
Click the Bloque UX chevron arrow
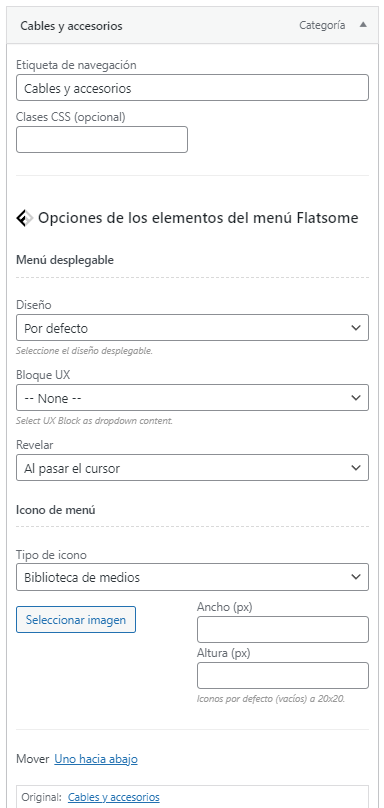356,398
